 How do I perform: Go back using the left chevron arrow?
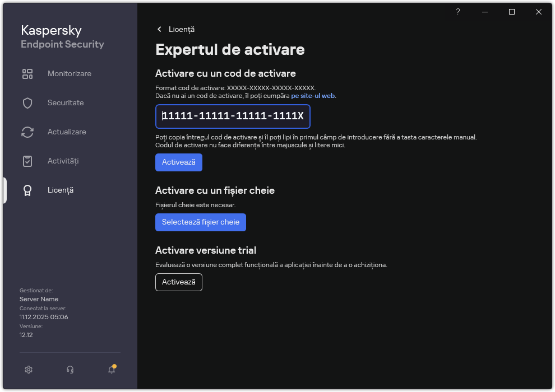coord(159,29)
